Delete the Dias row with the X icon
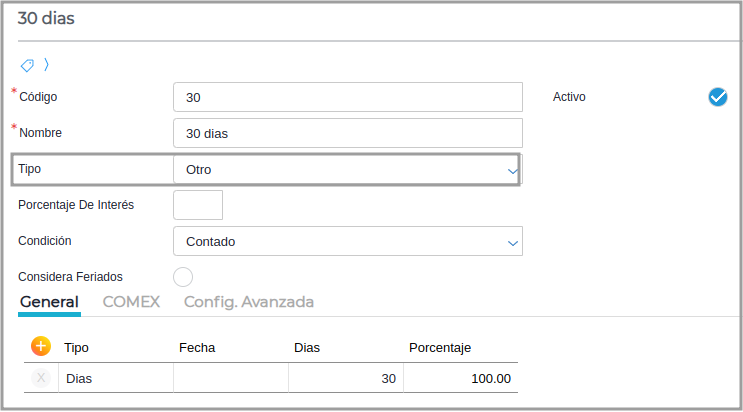743x412 pixels. tap(41, 378)
